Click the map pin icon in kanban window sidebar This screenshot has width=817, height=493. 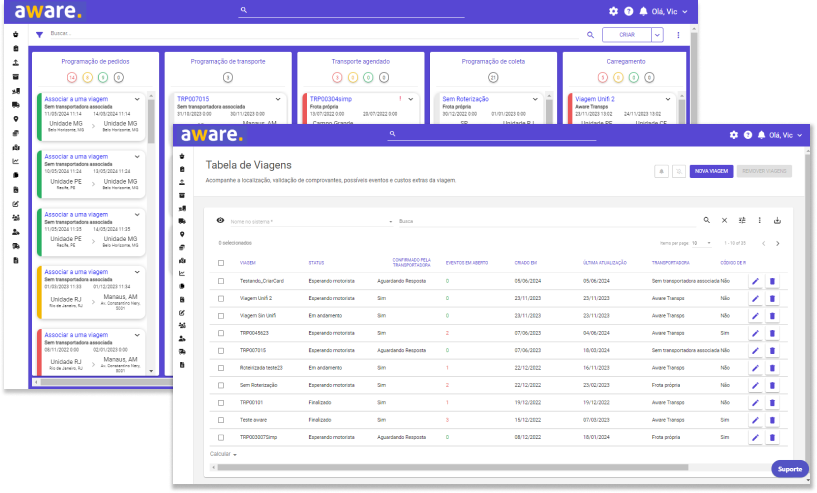(16, 119)
